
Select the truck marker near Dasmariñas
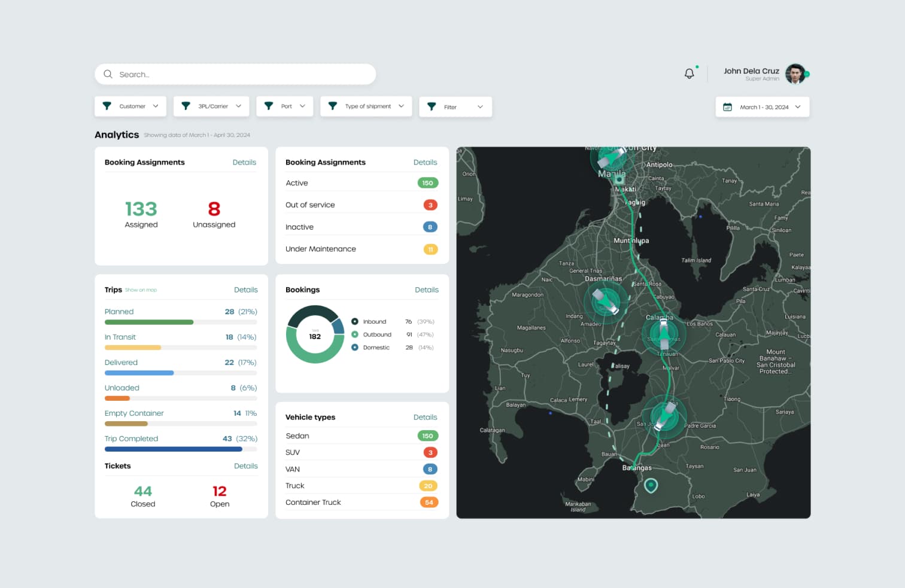(x=605, y=301)
